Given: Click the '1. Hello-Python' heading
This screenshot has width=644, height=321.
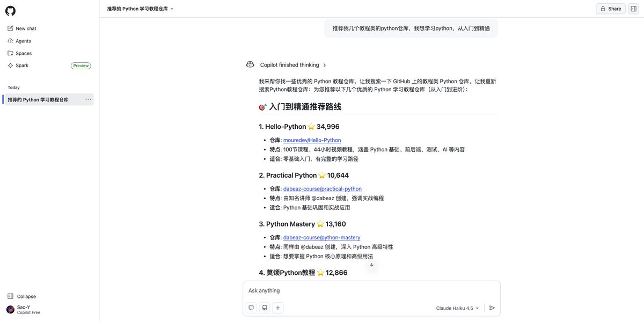Looking at the screenshot, I should click(299, 127).
